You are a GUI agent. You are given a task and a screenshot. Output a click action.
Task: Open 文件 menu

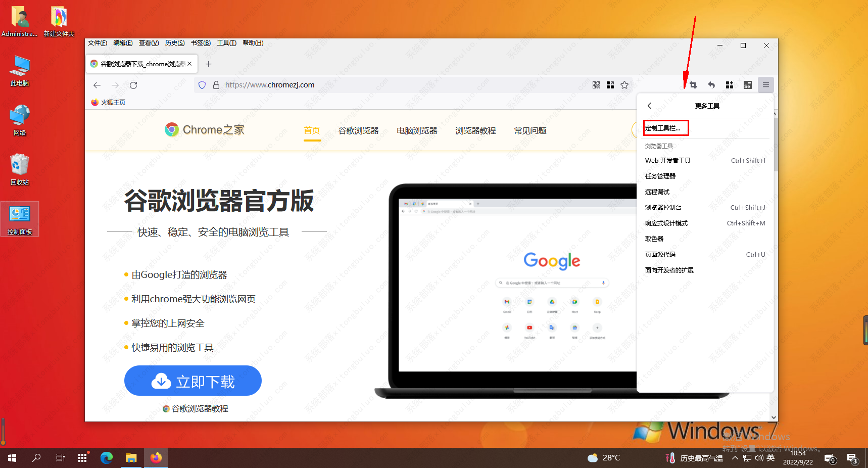click(98, 43)
